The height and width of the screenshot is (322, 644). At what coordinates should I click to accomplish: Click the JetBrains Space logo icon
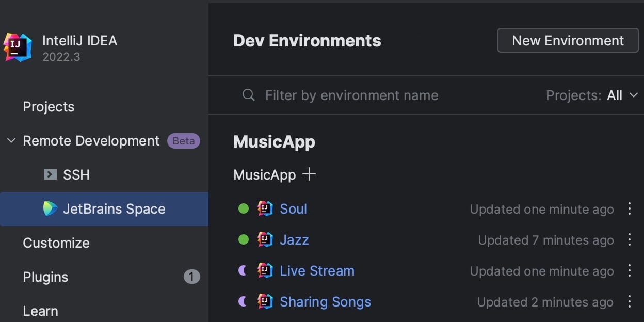(x=50, y=208)
